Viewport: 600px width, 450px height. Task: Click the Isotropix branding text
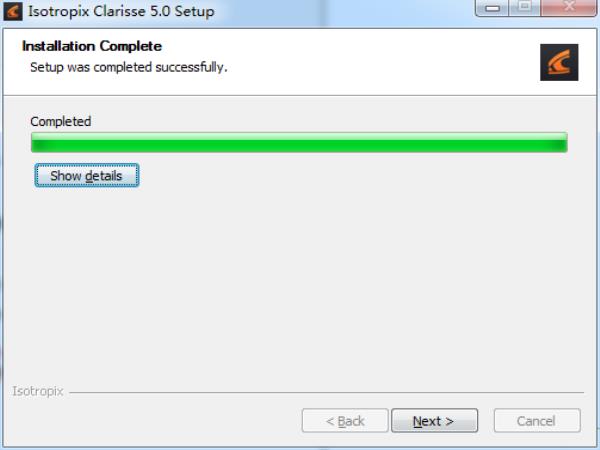pyautogui.click(x=38, y=391)
